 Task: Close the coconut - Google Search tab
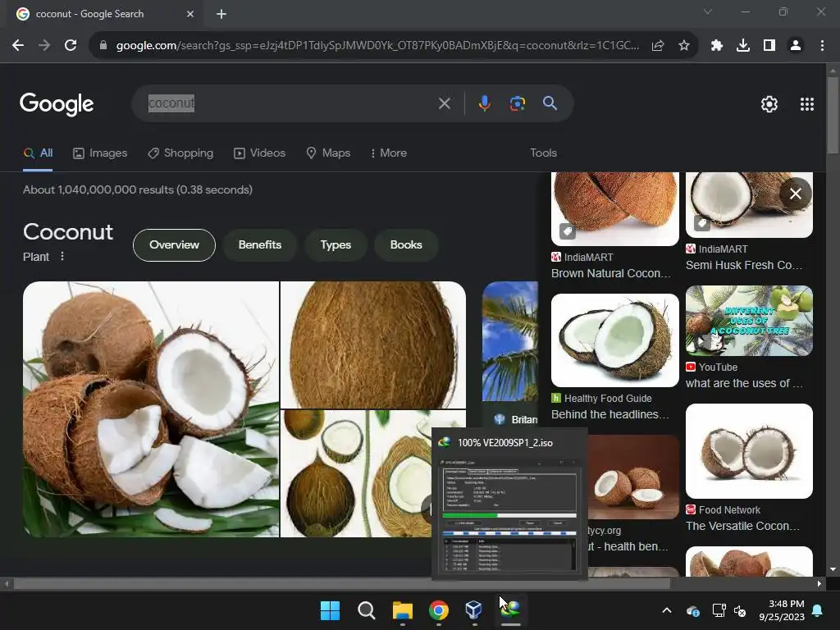(x=190, y=14)
